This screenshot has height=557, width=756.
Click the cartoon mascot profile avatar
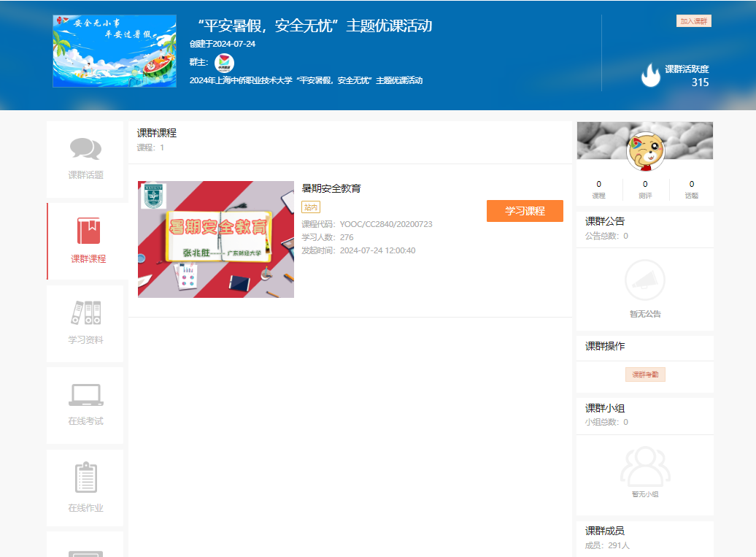tap(646, 151)
